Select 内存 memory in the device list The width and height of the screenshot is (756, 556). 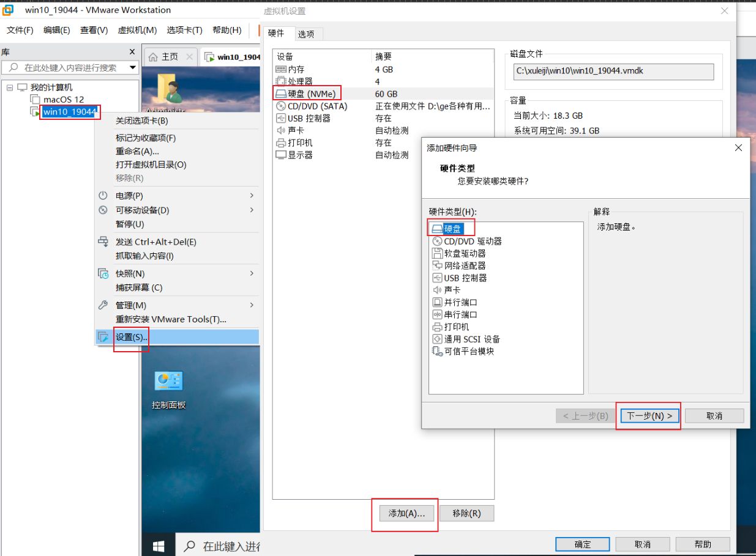tap(296, 70)
